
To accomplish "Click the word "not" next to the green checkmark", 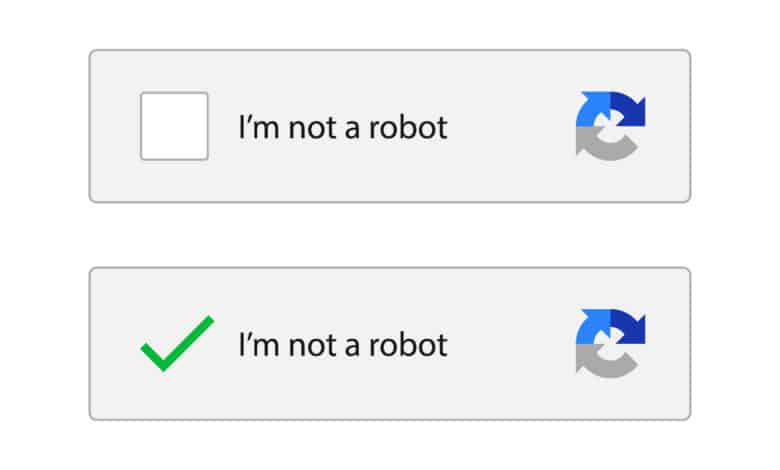I will (x=312, y=346).
